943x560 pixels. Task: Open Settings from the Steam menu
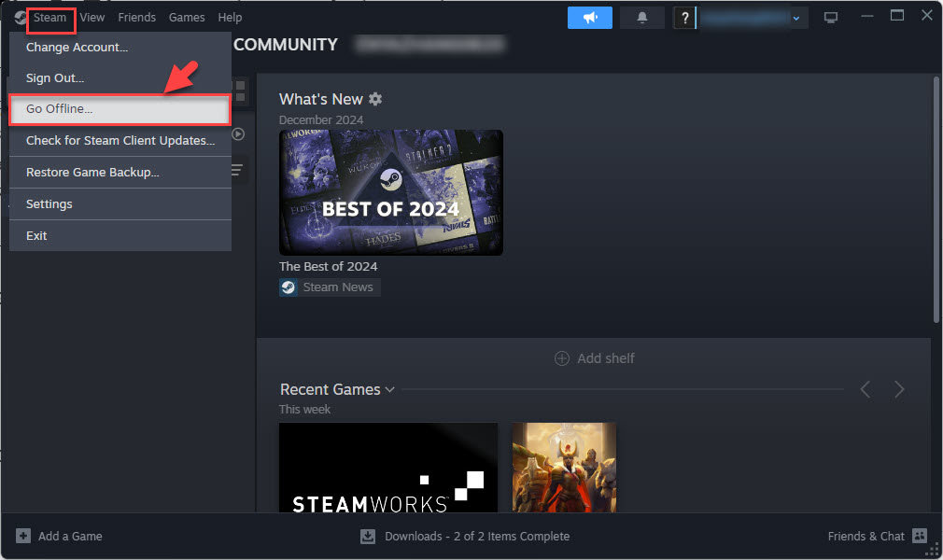pyautogui.click(x=49, y=203)
